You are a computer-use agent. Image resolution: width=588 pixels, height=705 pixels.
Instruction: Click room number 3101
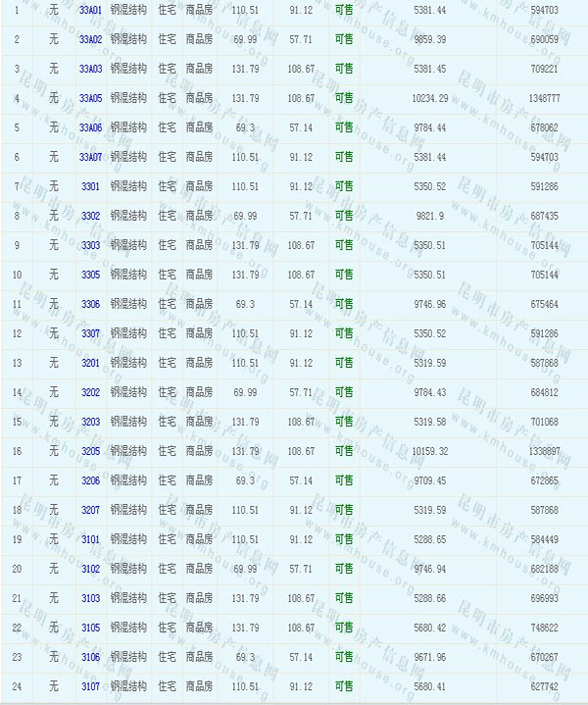(90, 539)
